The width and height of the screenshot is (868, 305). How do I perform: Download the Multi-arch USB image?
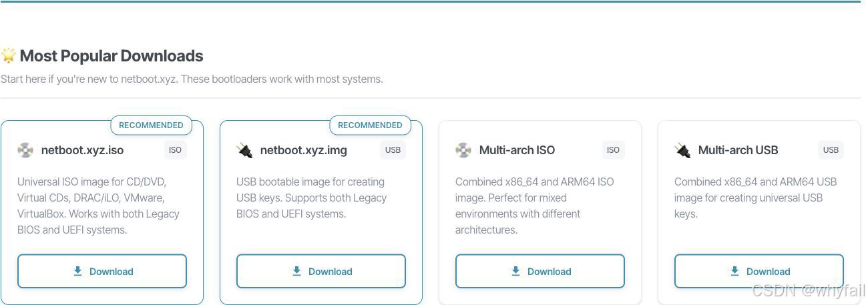click(759, 271)
